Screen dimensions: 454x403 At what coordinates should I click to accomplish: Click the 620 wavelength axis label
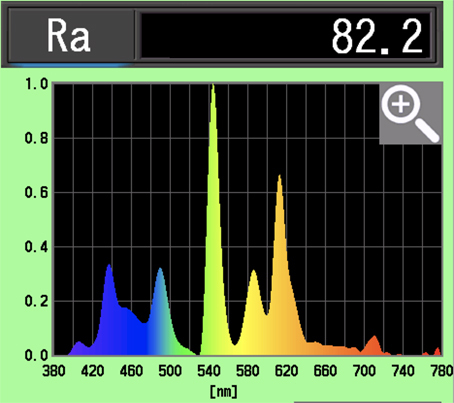(286, 371)
